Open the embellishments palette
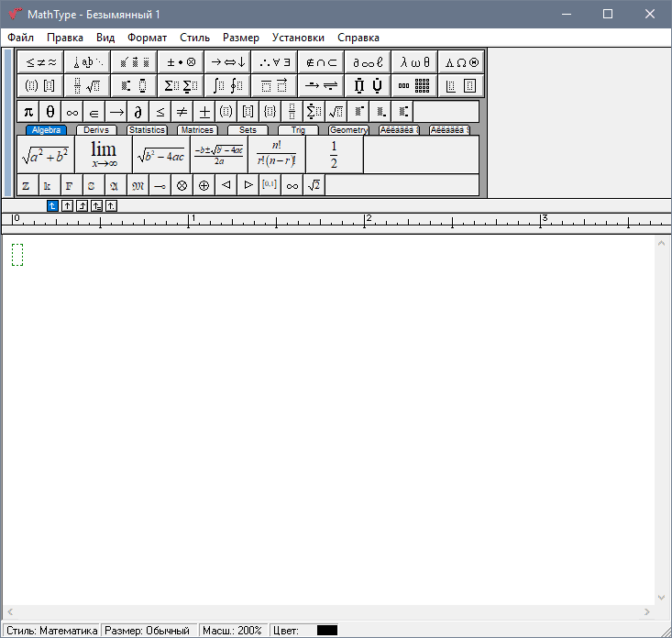 134,62
